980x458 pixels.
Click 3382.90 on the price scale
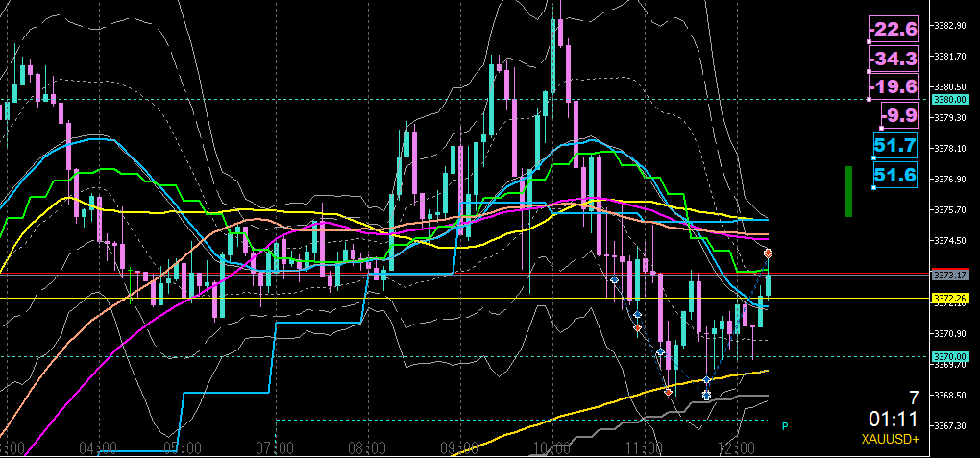[950, 26]
